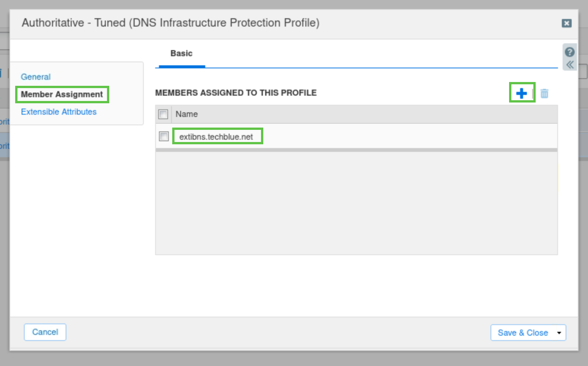
Task: Click the horizontal scrollbar under the member row
Action: 356,150
